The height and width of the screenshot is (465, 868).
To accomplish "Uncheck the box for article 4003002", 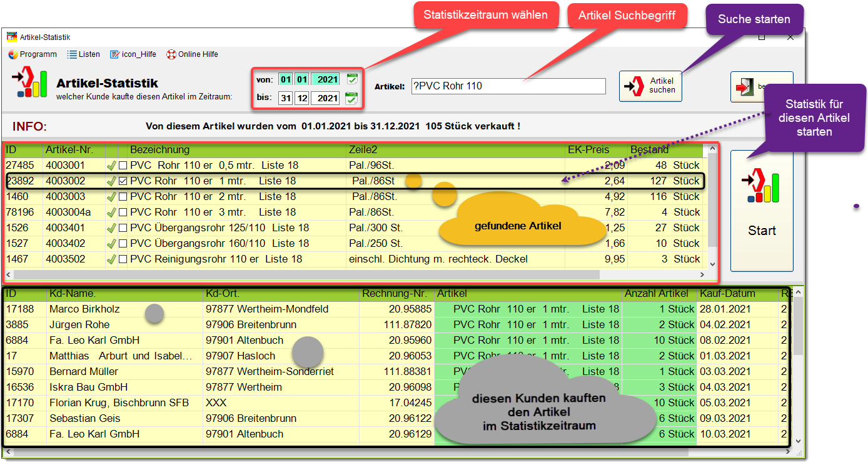I will click(123, 181).
